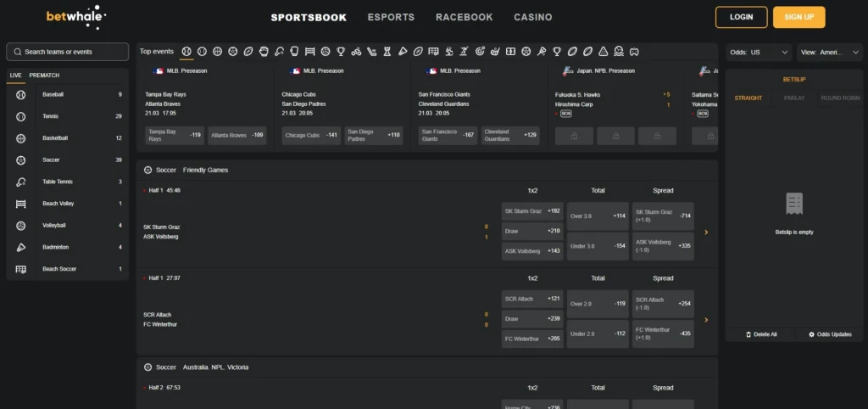This screenshot has height=409, width=868.
Task: Open Beach Soccer in the live sports list
Action: [x=68, y=269]
